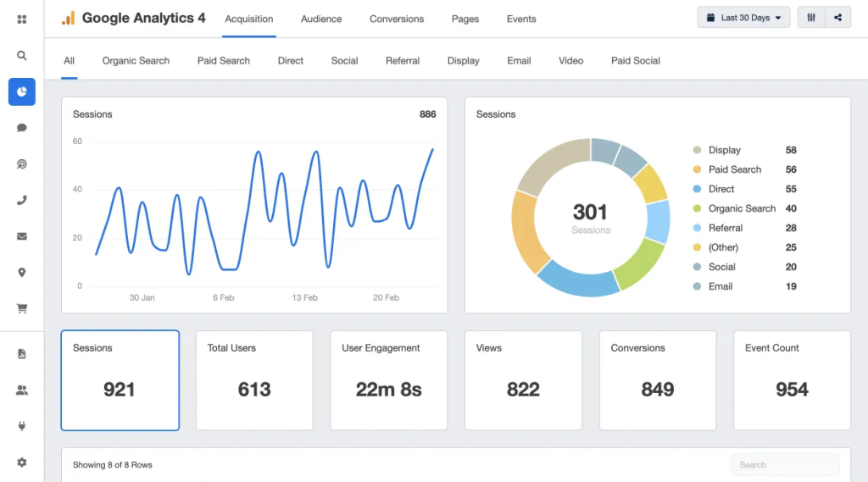Open the location pin sidebar icon
Screen dimensions: 868x482
click(21, 272)
